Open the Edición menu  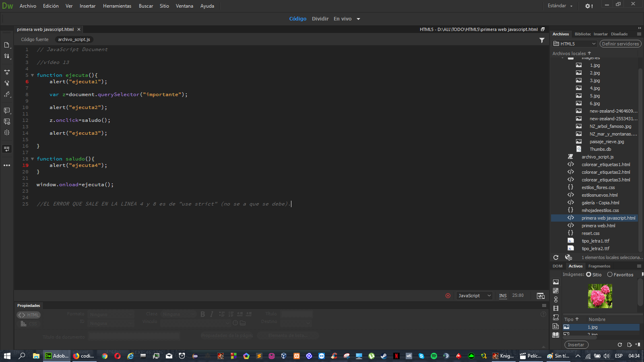coord(51,6)
